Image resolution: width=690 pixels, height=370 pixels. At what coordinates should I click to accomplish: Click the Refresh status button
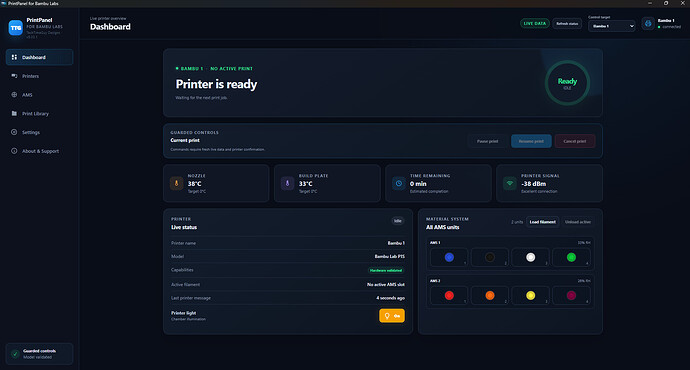(x=567, y=23)
